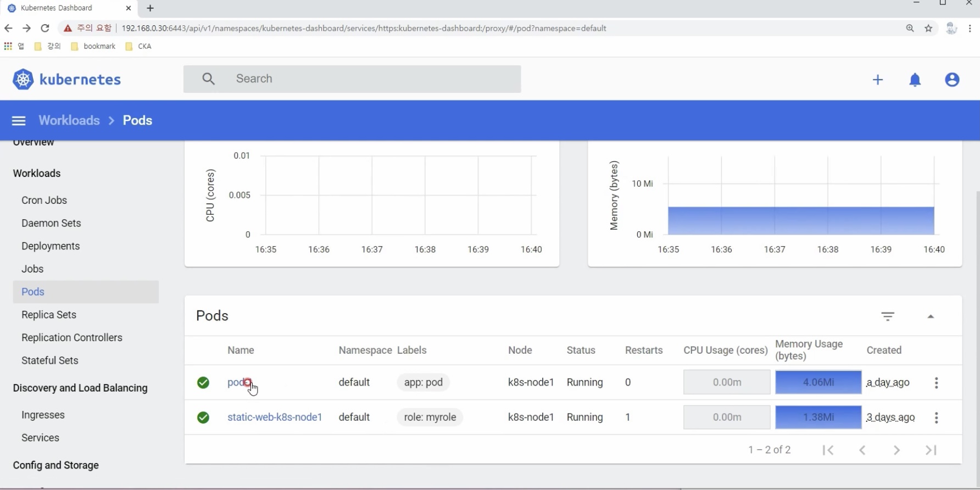Reload the browser page
This screenshot has height=490, width=980.
45,28
